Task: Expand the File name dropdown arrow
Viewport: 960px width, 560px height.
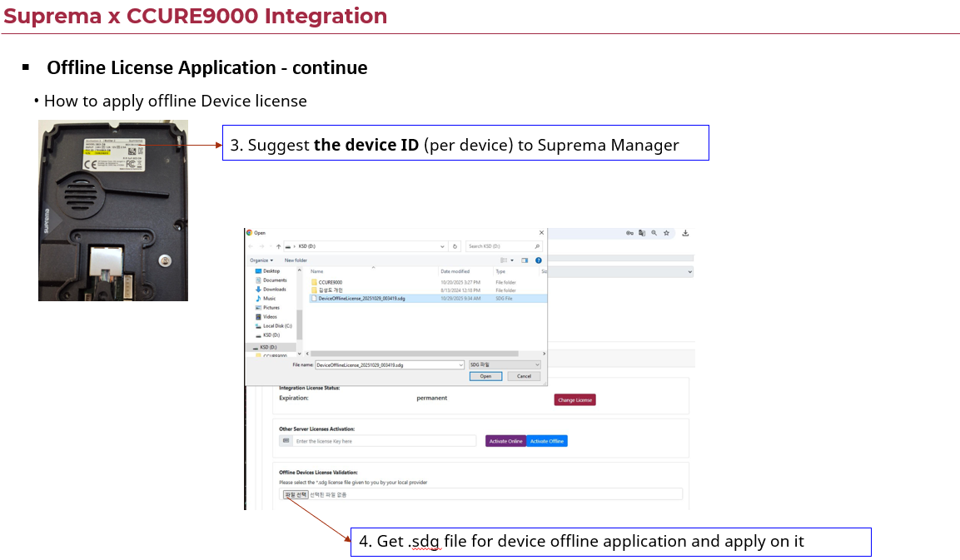Action: coord(461,365)
